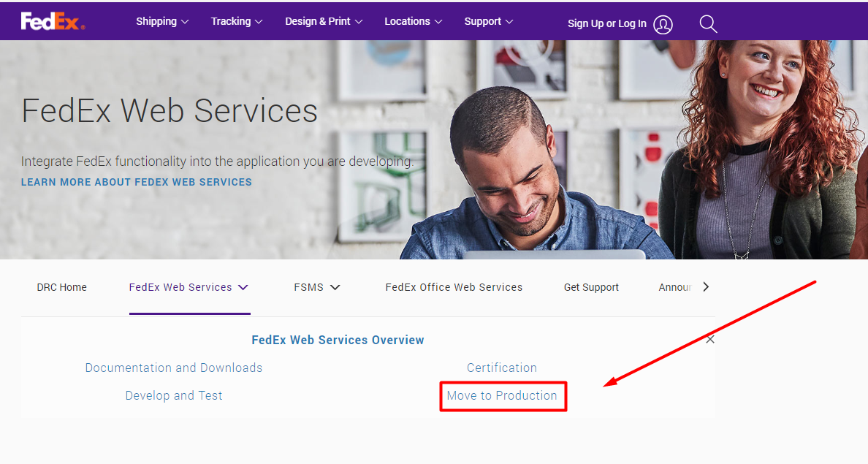The image size is (868, 464).
Task: Expand the Tracking dropdown menu
Action: click(x=237, y=22)
